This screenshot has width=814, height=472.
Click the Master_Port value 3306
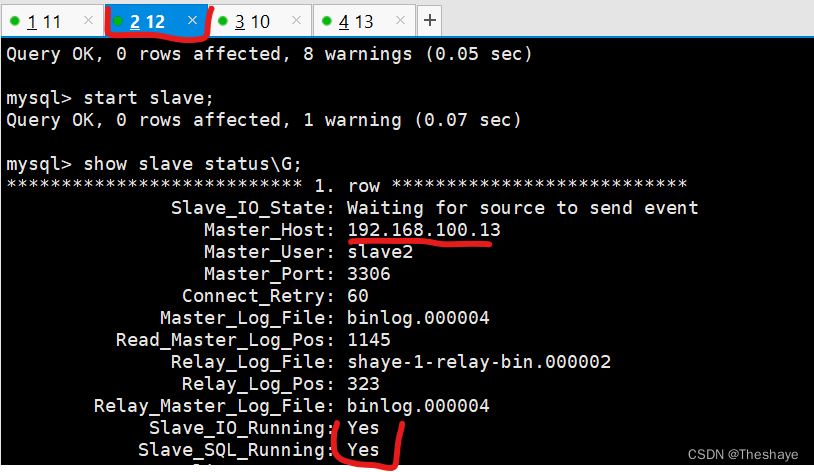pyautogui.click(x=369, y=274)
